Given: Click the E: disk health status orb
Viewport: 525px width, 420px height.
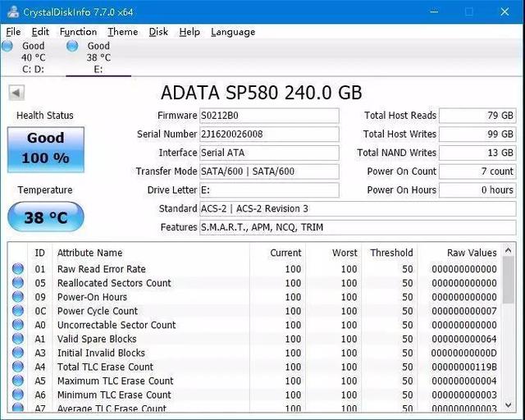Looking at the screenshot, I should point(72,46).
